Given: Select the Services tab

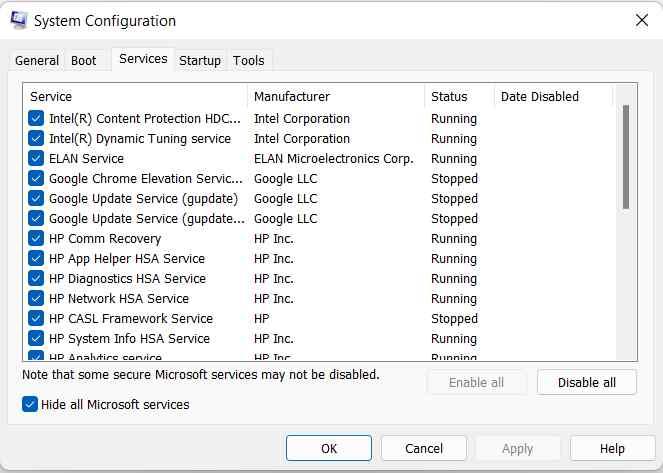Looking at the screenshot, I should [143, 59].
